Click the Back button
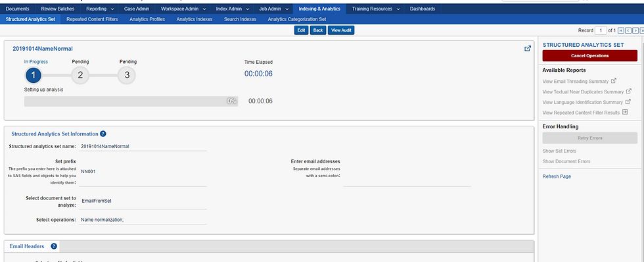The height and width of the screenshot is (262, 644). point(318,30)
